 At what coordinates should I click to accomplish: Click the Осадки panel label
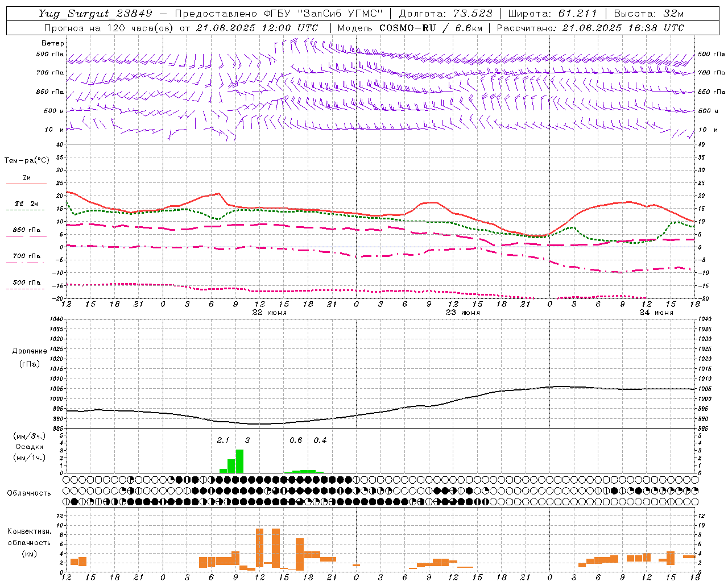(x=30, y=447)
